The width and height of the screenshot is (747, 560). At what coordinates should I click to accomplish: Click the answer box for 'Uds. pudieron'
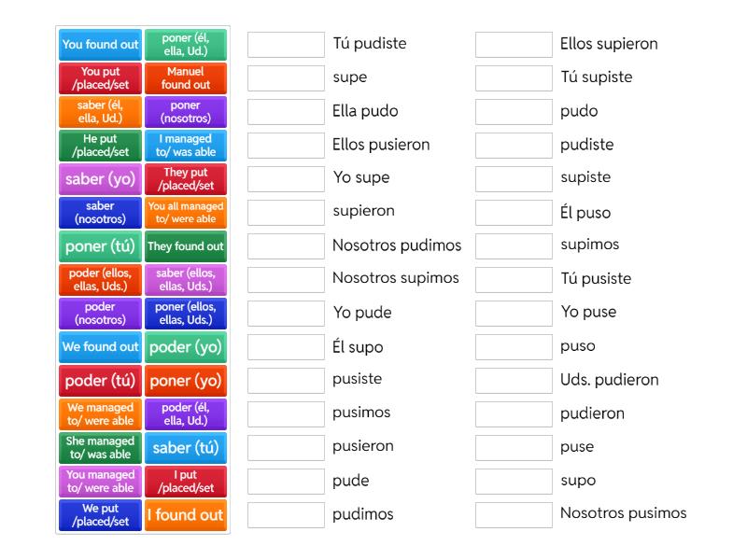coord(514,381)
